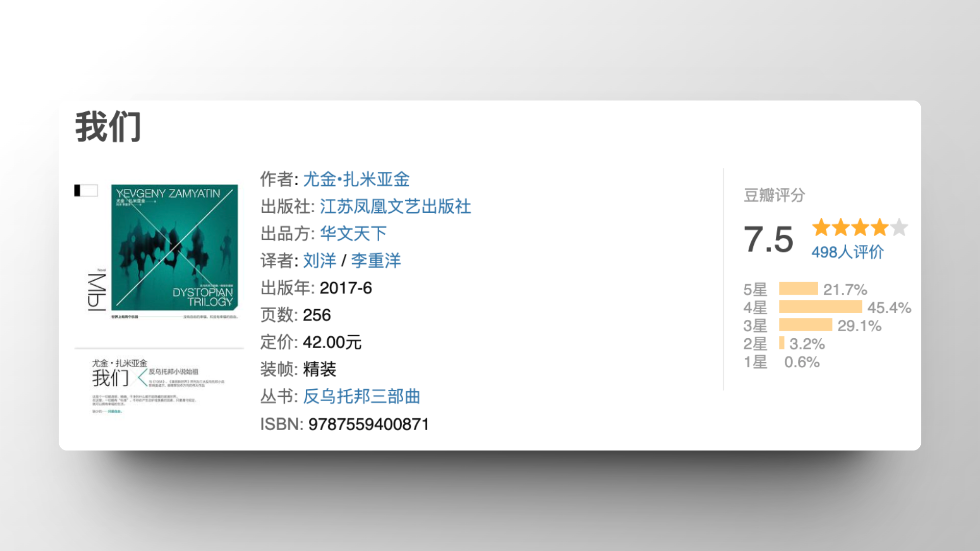980x551 pixels.
Task: Open the translator link 李重洋
Action: click(376, 261)
